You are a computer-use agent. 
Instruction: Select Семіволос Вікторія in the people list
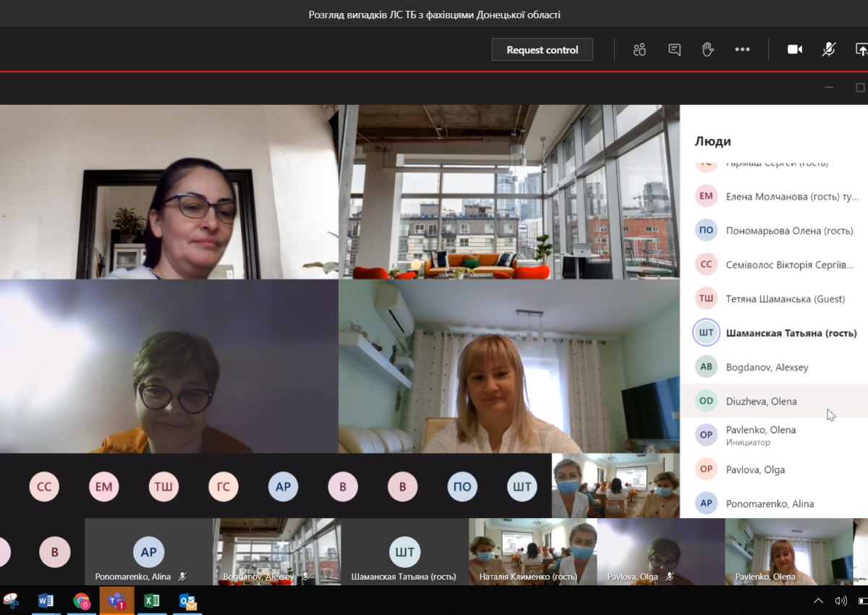pos(774,265)
